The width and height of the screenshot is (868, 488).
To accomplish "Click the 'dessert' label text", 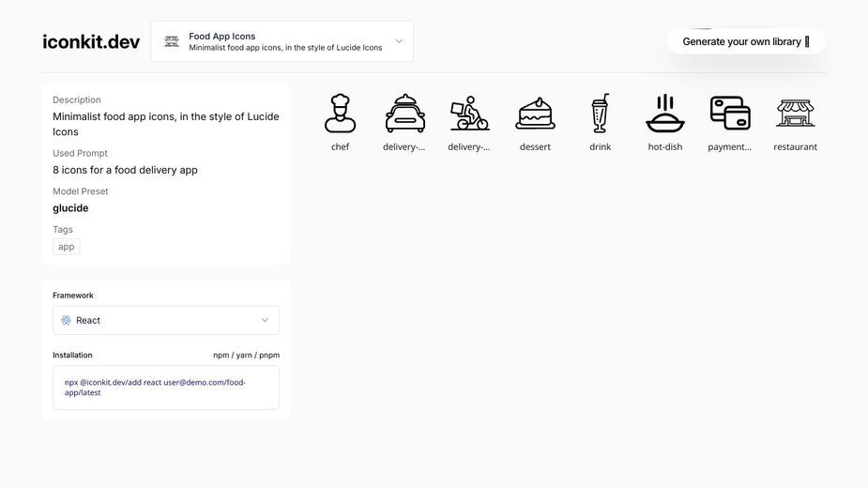I will click(535, 146).
